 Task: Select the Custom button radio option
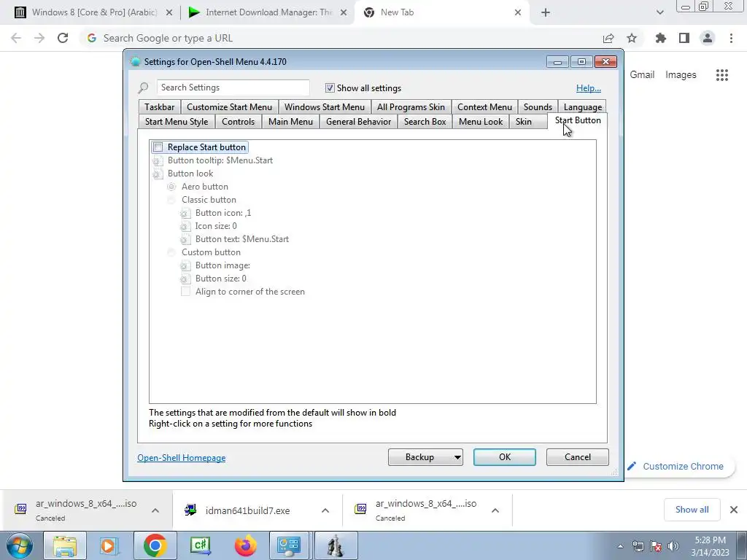[x=171, y=252]
